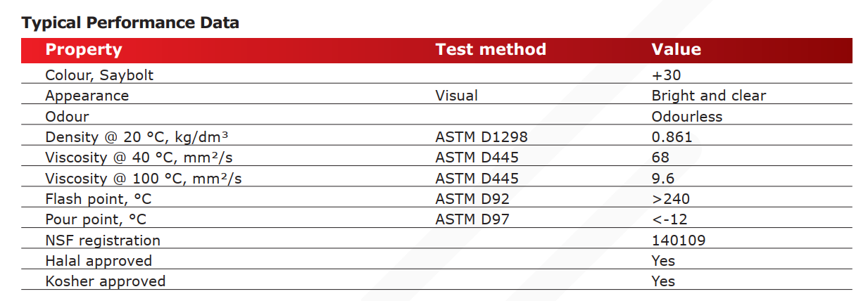Click the 'Value' column header
The height and width of the screenshot is (301, 868).
tap(676, 50)
